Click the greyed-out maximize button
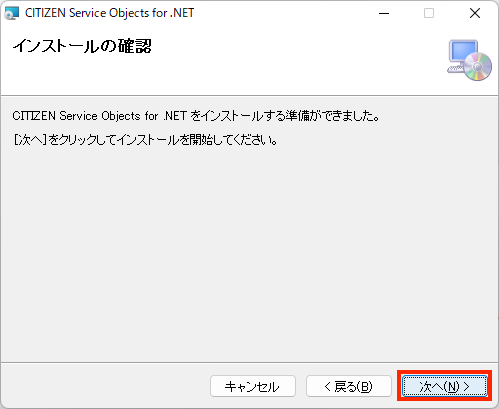The height and width of the screenshot is (409, 499). click(x=429, y=13)
